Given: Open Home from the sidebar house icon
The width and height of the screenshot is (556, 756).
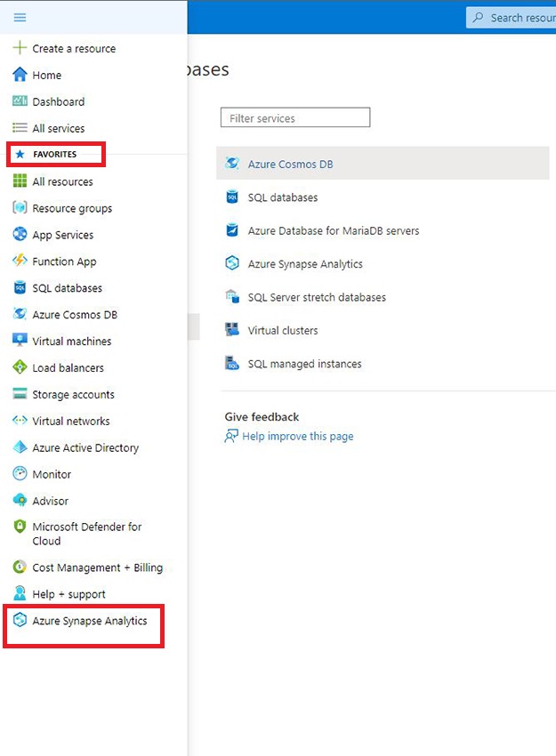Looking at the screenshot, I should (x=20, y=75).
